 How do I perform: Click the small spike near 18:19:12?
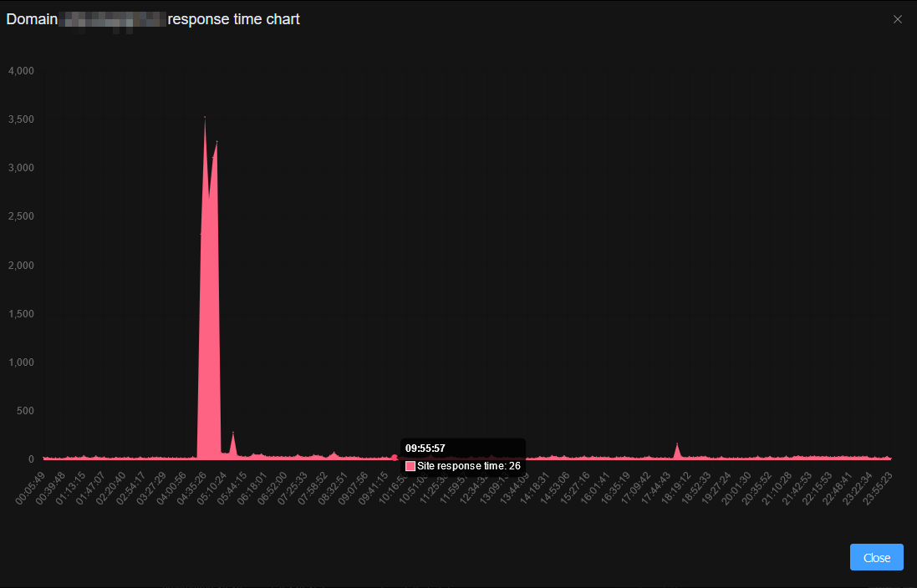[677, 450]
